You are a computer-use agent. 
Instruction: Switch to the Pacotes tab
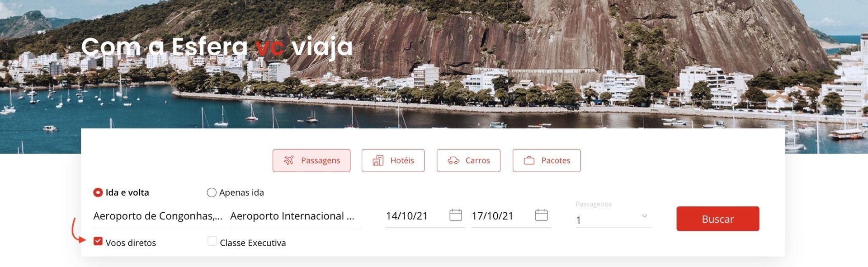pyautogui.click(x=547, y=160)
